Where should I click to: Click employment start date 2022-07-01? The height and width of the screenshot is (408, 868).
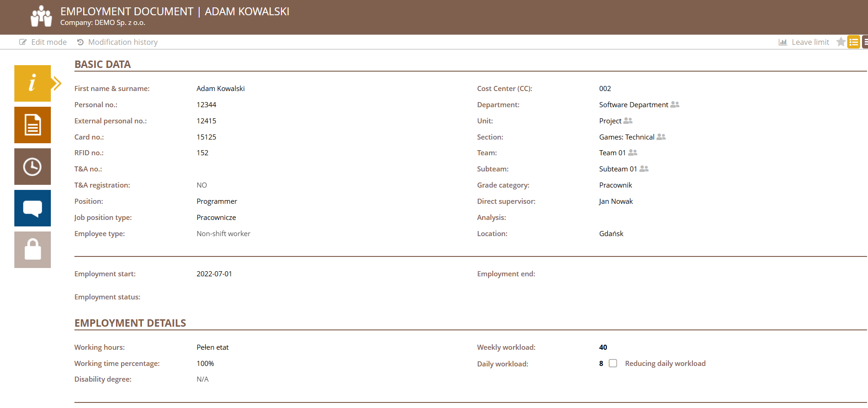click(214, 274)
